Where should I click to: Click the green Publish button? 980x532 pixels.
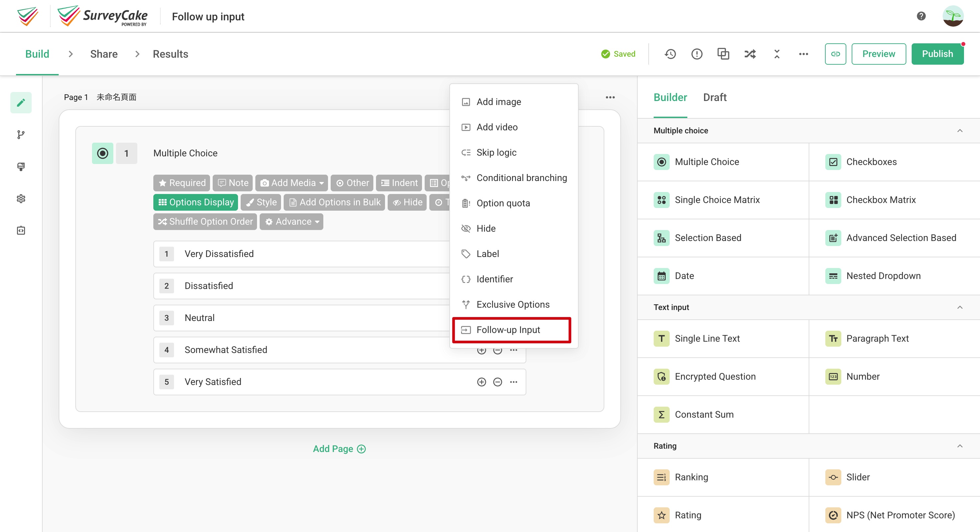point(937,54)
